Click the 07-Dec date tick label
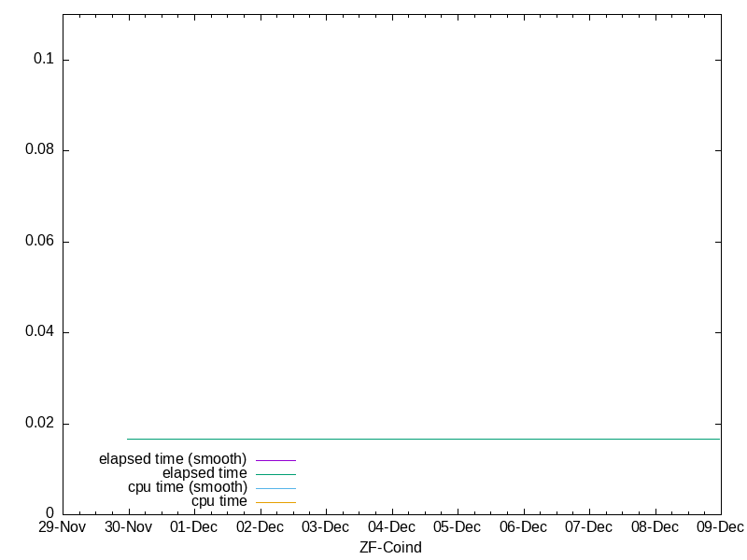The width and height of the screenshot is (747, 560). click(x=588, y=527)
